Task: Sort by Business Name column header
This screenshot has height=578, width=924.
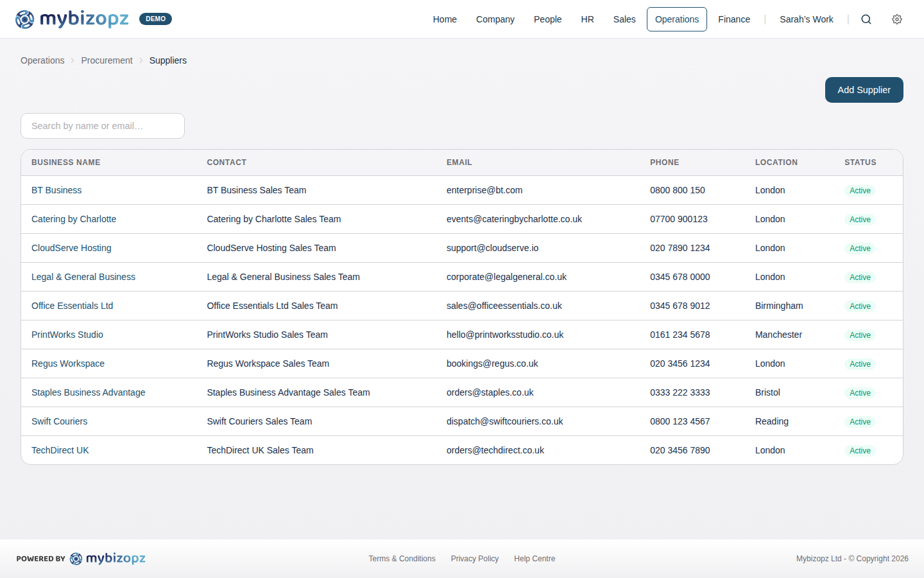Action: 66,162
